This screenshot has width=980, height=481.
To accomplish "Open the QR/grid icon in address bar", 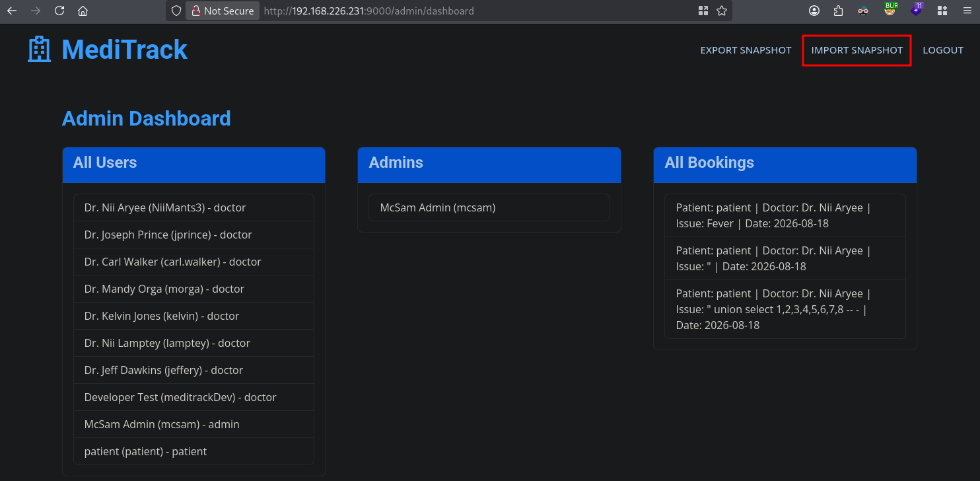I will pos(703,11).
